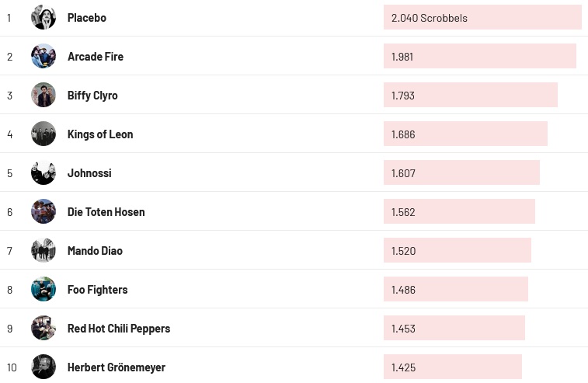Open Kings of Leon avatar thumbnail

[43, 134]
